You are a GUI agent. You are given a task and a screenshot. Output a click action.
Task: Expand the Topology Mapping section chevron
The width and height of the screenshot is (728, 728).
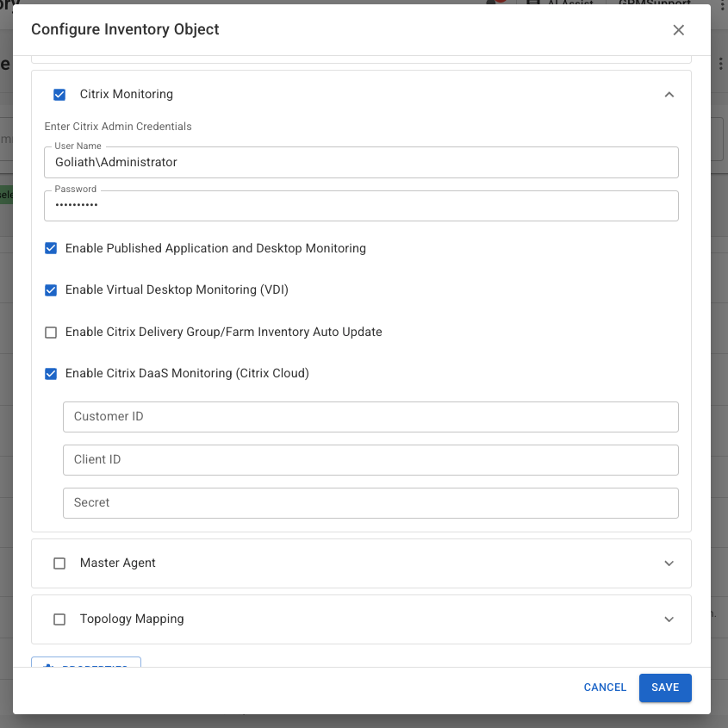tap(669, 619)
